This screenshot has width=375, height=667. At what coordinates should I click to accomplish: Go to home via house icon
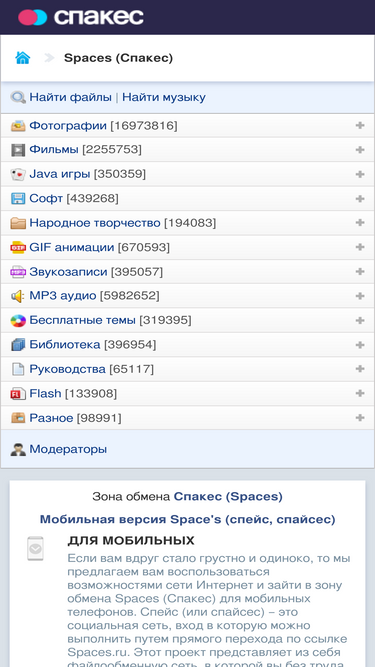point(23,58)
